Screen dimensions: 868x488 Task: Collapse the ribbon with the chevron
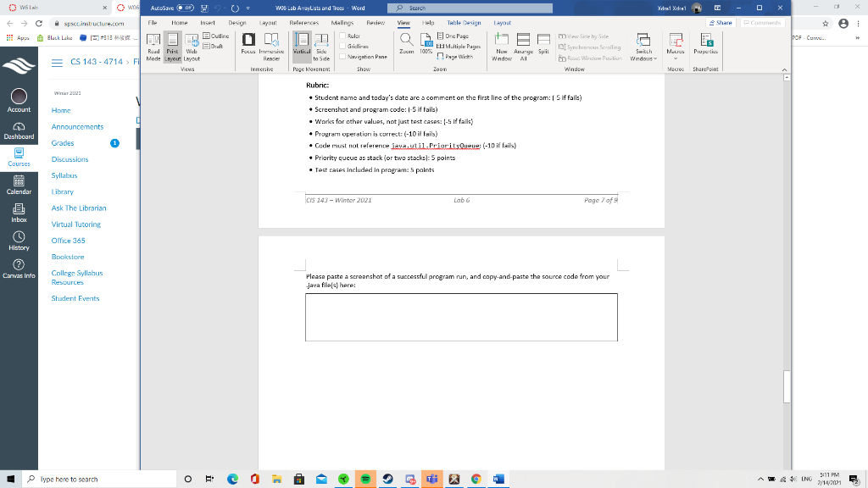click(x=784, y=69)
